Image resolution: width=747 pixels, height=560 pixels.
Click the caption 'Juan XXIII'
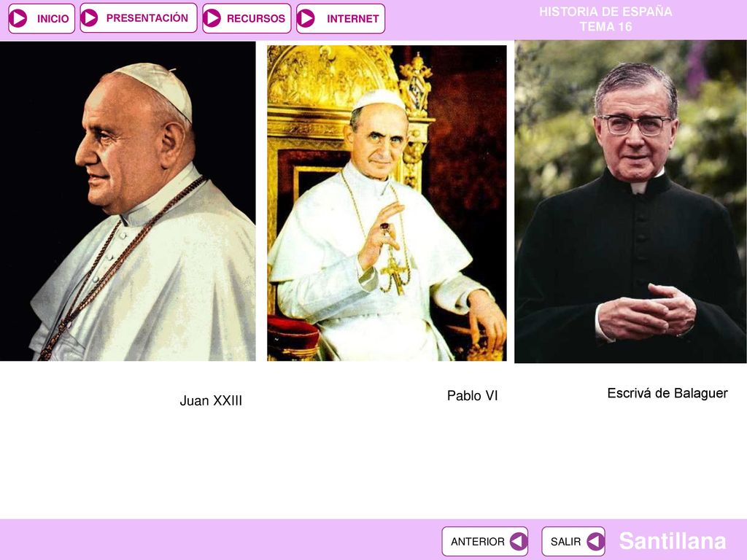coord(211,400)
